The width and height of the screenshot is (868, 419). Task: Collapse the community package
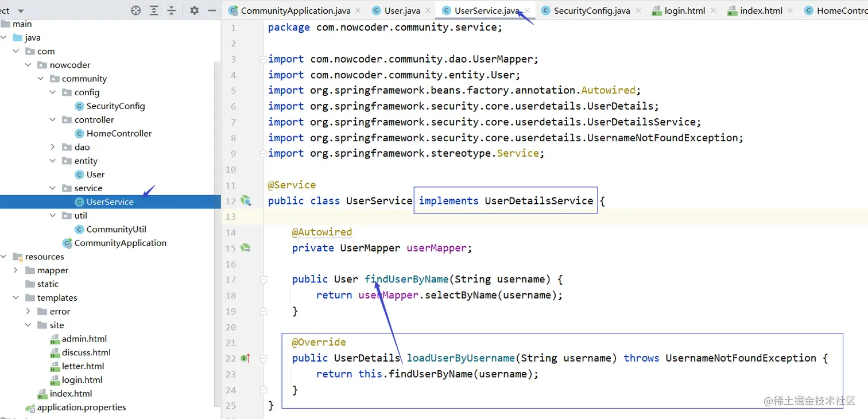(x=40, y=79)
